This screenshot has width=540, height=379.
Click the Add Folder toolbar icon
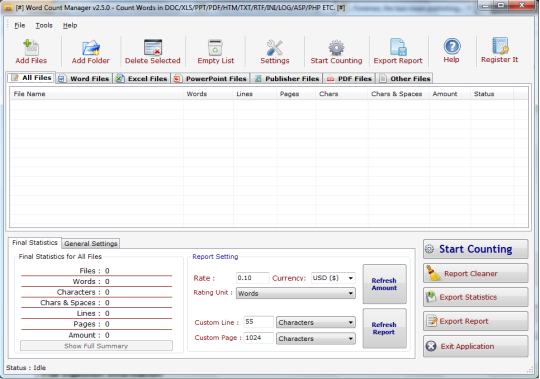91,48
